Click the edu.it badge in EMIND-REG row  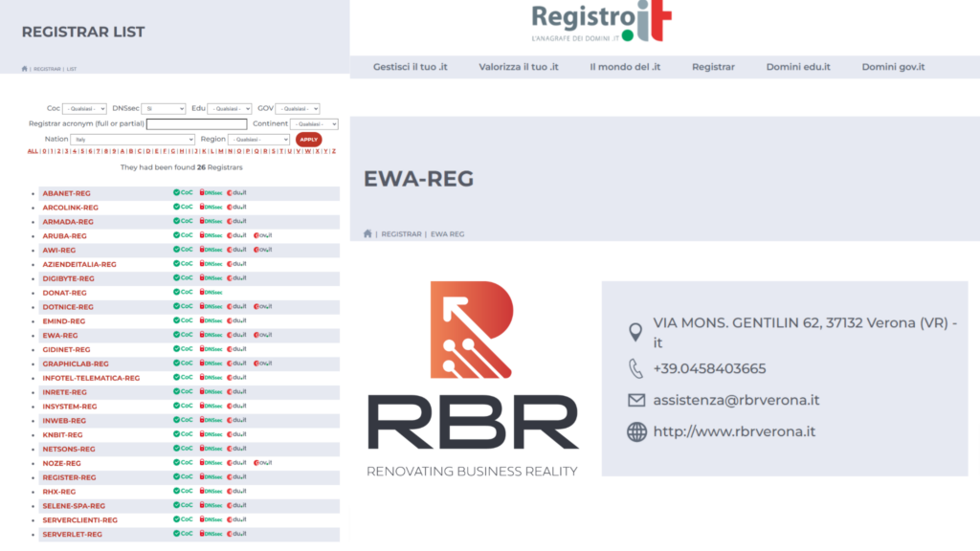point(237,320)
